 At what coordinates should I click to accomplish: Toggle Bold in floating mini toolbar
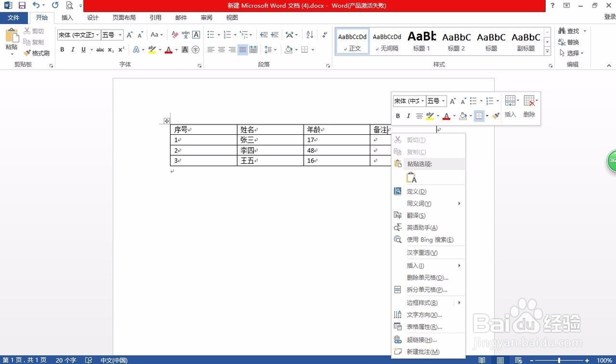coord(398,116)
